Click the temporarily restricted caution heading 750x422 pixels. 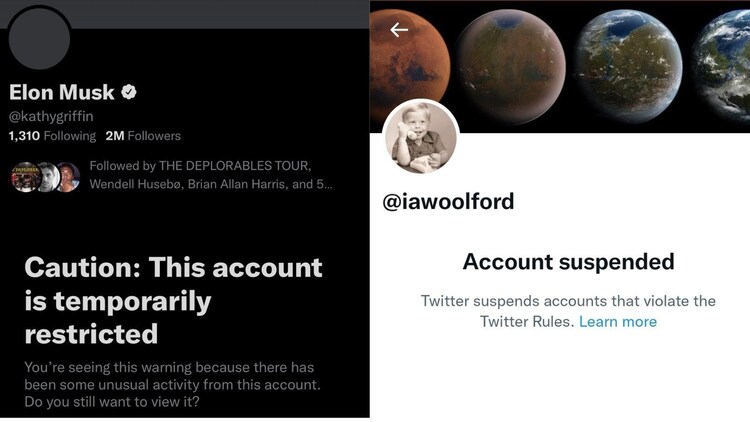coord(173,300)
